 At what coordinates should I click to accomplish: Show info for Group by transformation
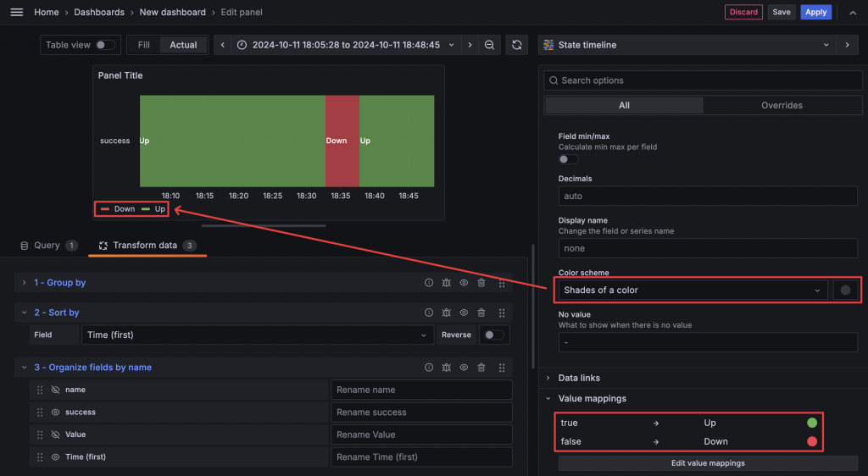pyautogui.click(x=429, y=283)
